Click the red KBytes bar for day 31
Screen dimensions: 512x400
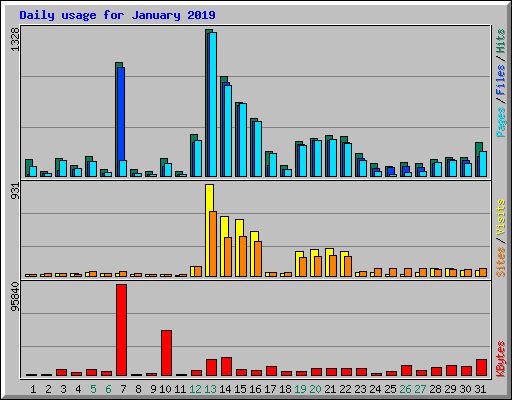(481, 368)
